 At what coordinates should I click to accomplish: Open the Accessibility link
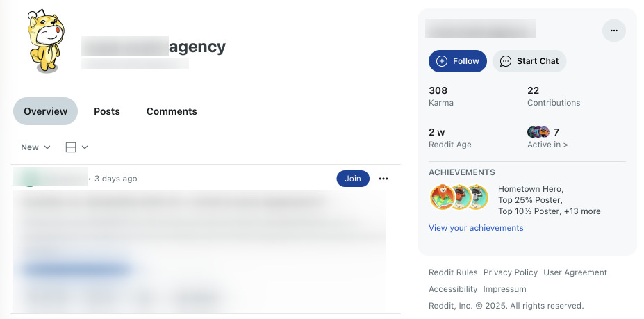coord(453,289)
